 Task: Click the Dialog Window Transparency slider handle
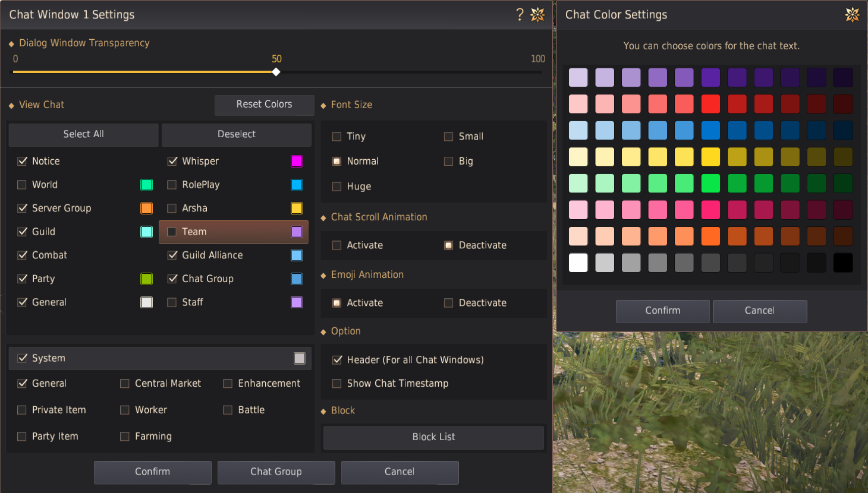coord(276,72)
